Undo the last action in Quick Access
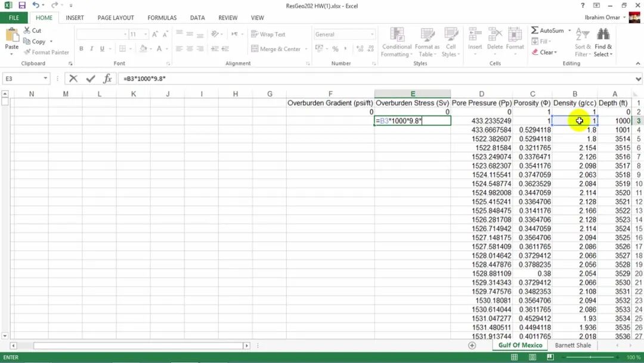Viewport: 644px width, 363px height. pyautogui.click(x=36, y=5)
